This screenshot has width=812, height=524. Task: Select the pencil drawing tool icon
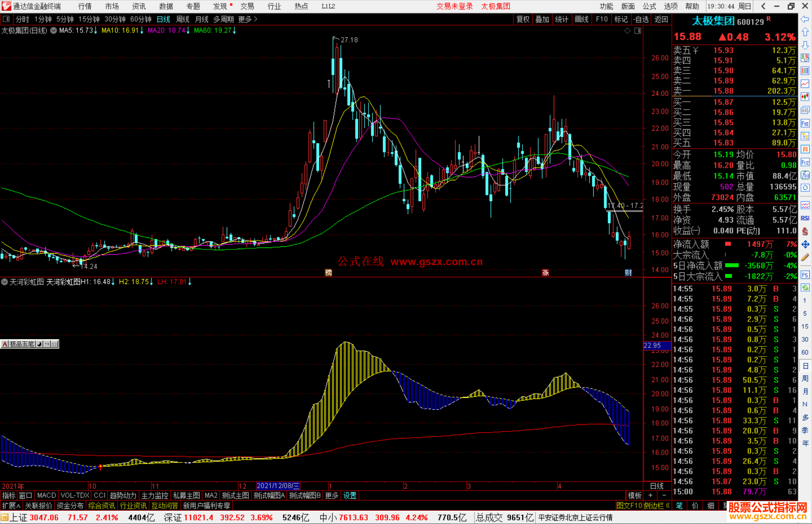coord(805,258)
